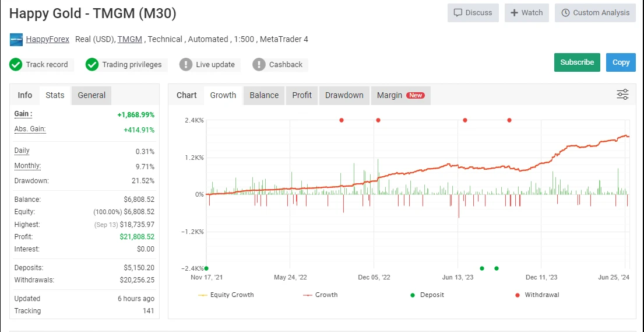View the Drawdown chart tab
The image size is (644, 332).
coord(344,95)
